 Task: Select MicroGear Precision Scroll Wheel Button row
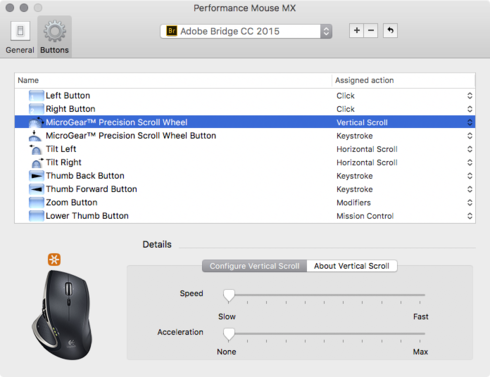click(245, 136)
